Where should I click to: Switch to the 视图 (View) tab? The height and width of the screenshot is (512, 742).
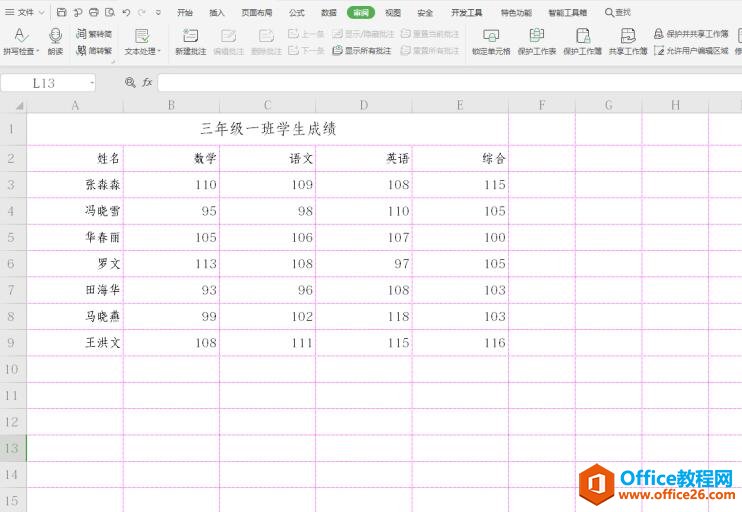(393, 13)
